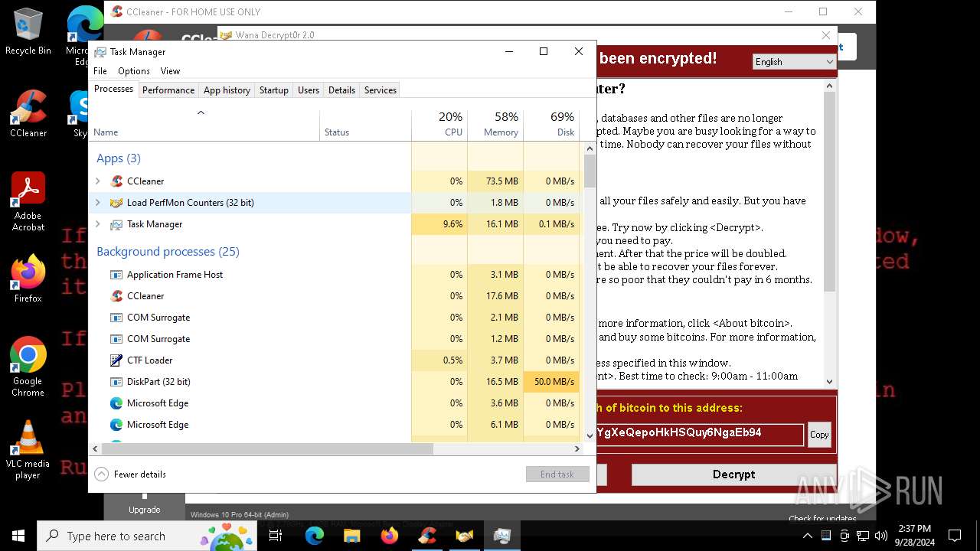Click the taskbar search box
Viewport: 980px width, 551px height.
[x=146, y=536]
